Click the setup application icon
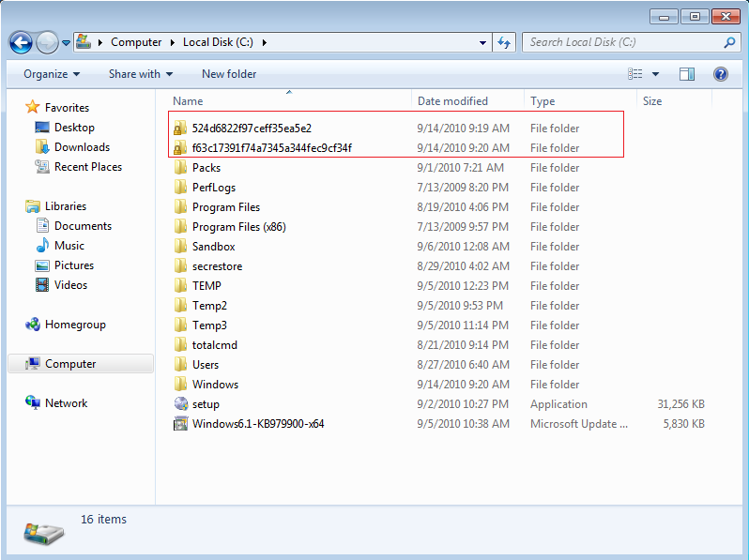This screenshot has height=560, width=749. [181, 404]
